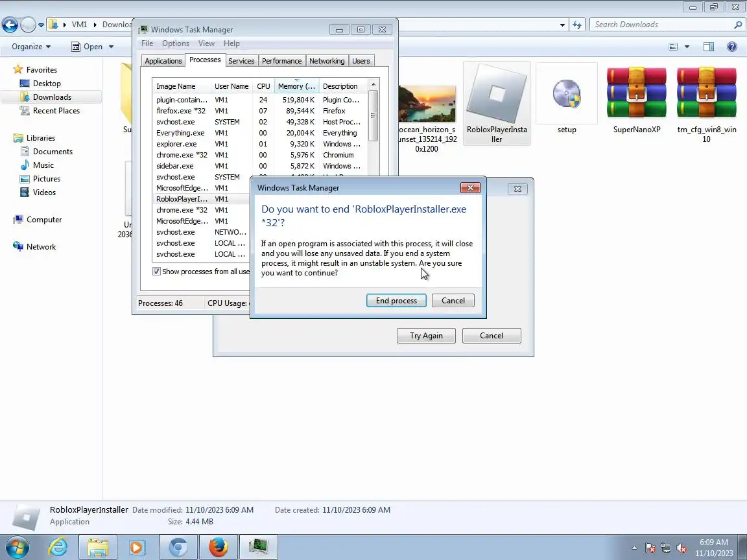
Task: Switch to the Services tab
Action: [x=241, y=61]
